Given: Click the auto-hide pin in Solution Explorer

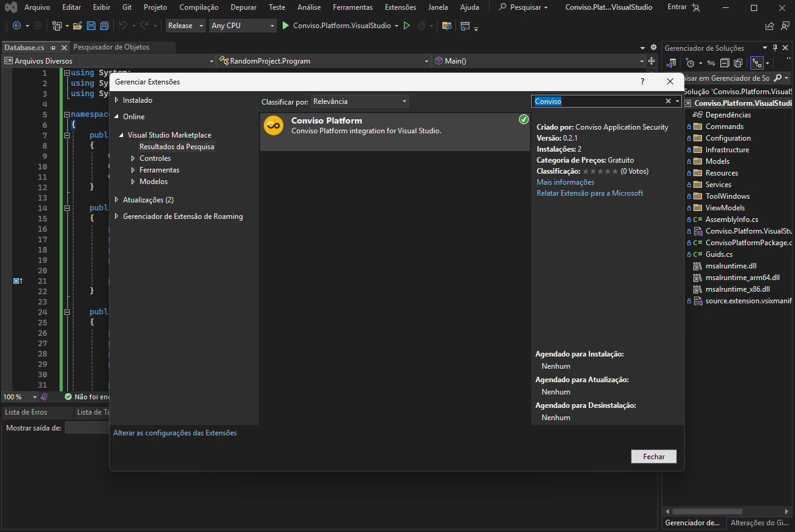Looking at the screenshot, I should pyautogui.click(x=775, y=48).
